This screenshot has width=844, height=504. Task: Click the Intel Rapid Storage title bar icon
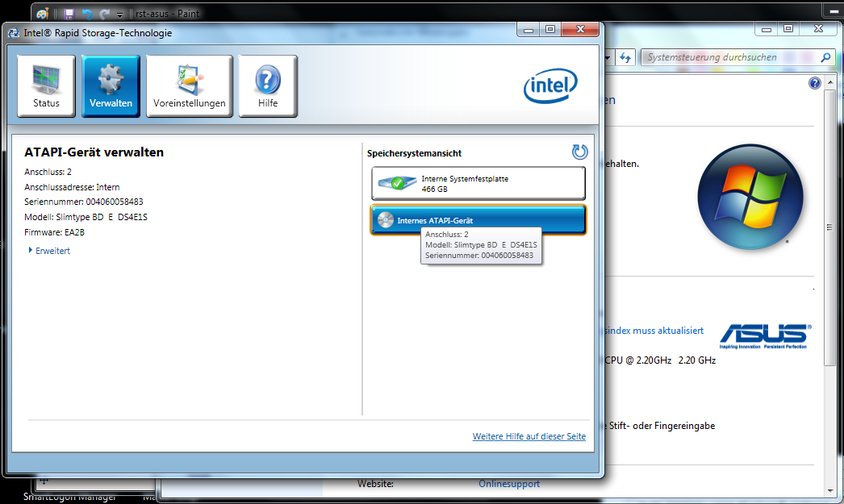pyautogui.click(x=14, y=33)
